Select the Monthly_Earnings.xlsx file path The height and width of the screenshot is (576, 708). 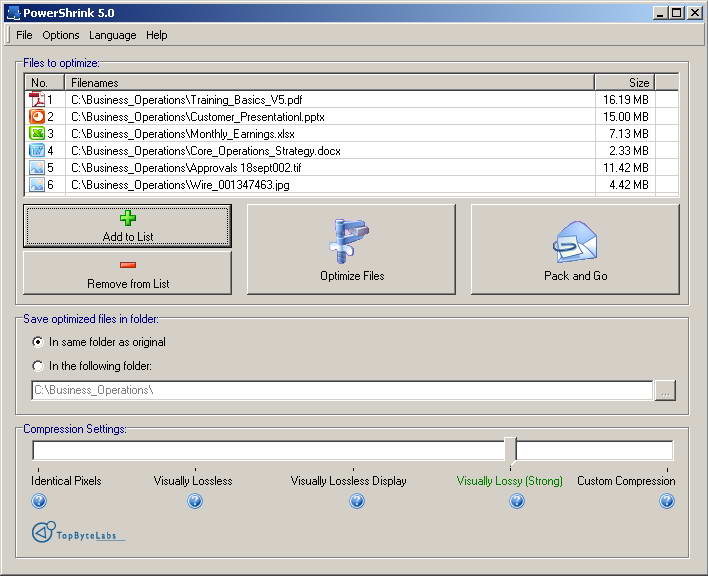(182, 134)
